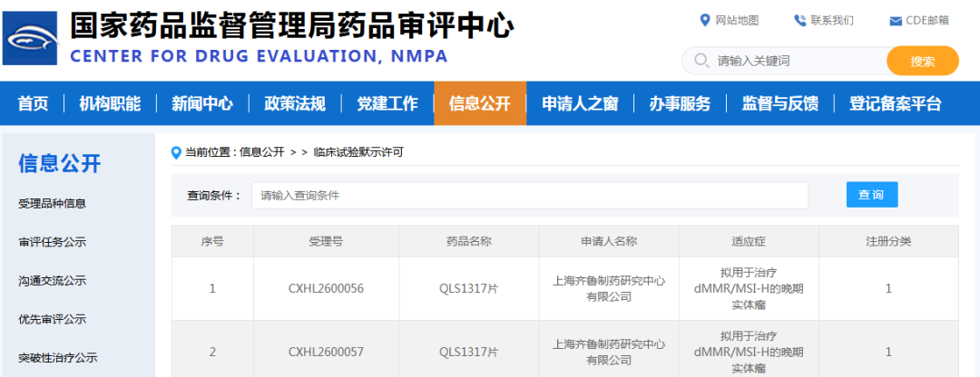Open 受理品种信息 in the sidebar
The width and height of the screenshot is (980, 377).
53,204
